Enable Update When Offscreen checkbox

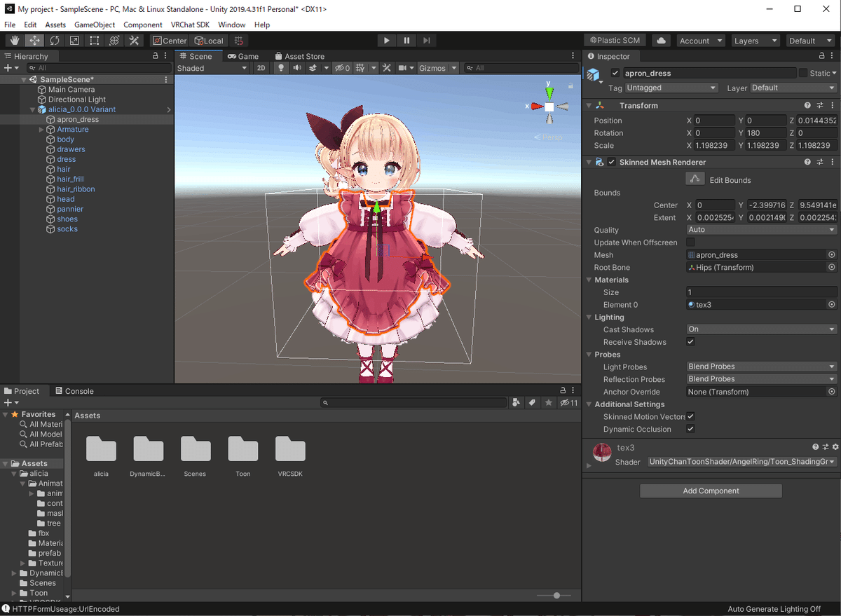coord(691,242)
